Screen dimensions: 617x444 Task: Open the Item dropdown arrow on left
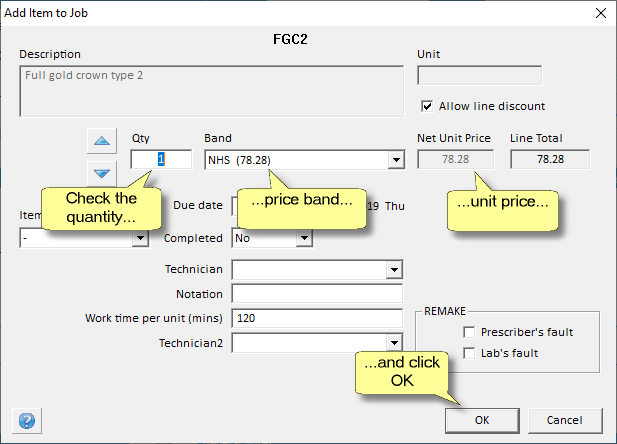(x=141, y=239)
